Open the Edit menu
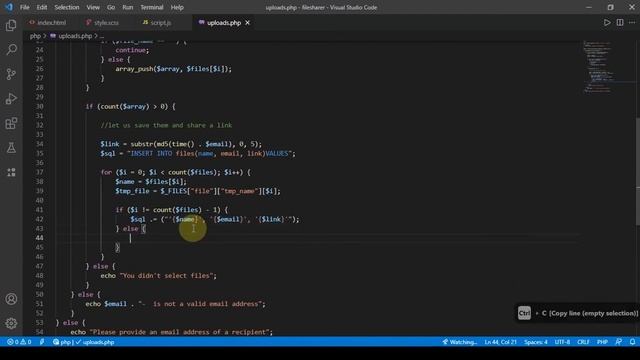 tap(42, 7)
